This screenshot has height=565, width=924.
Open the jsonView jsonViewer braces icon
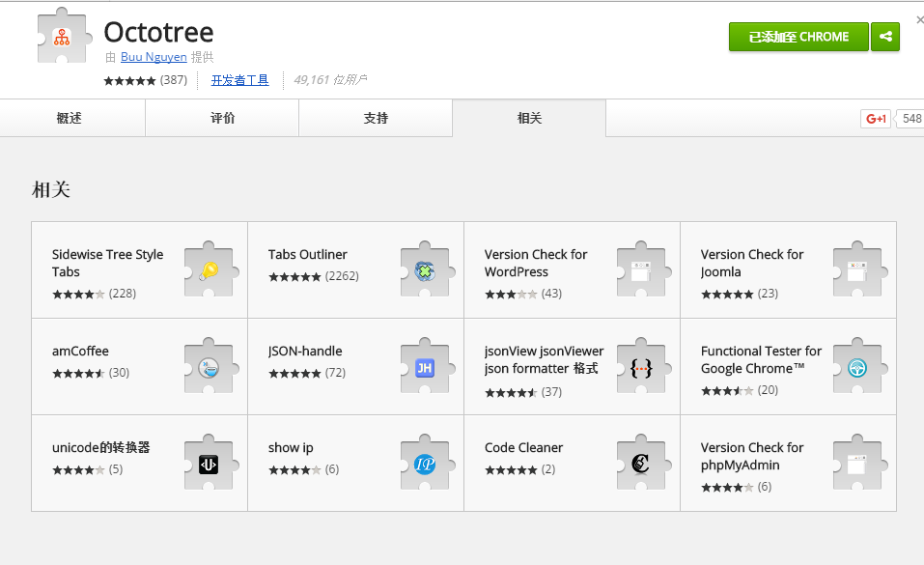tap(642, 365)
